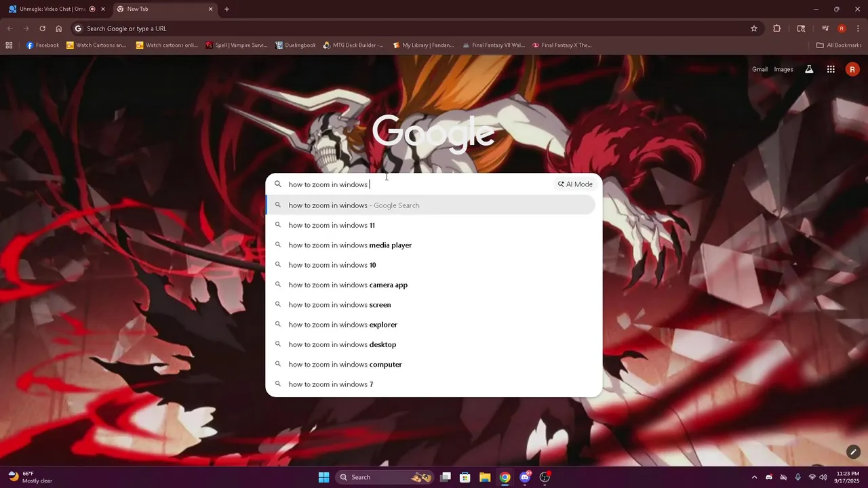Reload the page with the refresh icon
868x488 pixels.
click(42, 28)
